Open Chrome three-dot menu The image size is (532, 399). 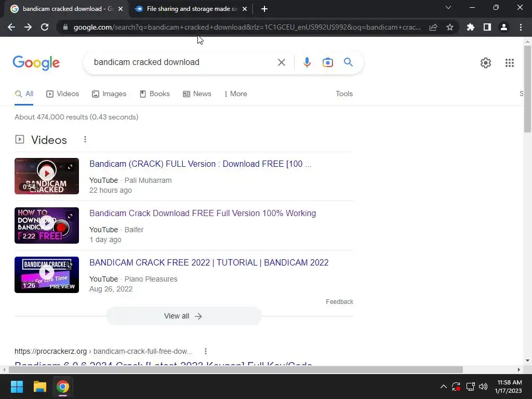(x=521, y=27)
